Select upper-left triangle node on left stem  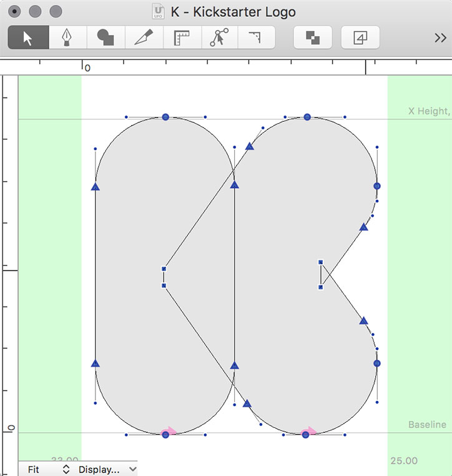96,187
